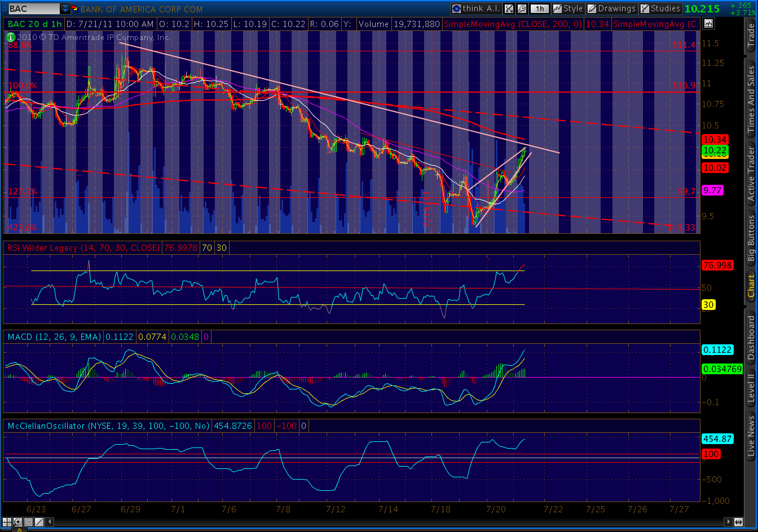
Task: Click the red 100 McClellan level tag
Action: coord(711,454)
